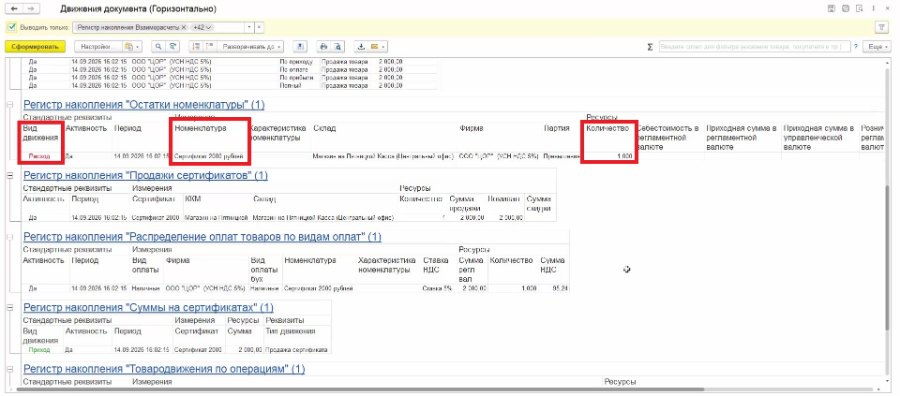Collapse the 'Суммы на сертификатах' section

pos(10,308)
